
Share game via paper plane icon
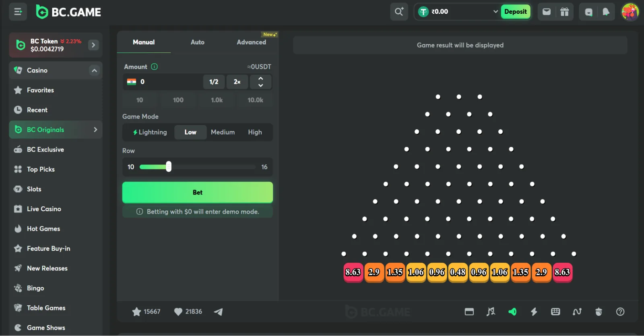click(218, 311)
